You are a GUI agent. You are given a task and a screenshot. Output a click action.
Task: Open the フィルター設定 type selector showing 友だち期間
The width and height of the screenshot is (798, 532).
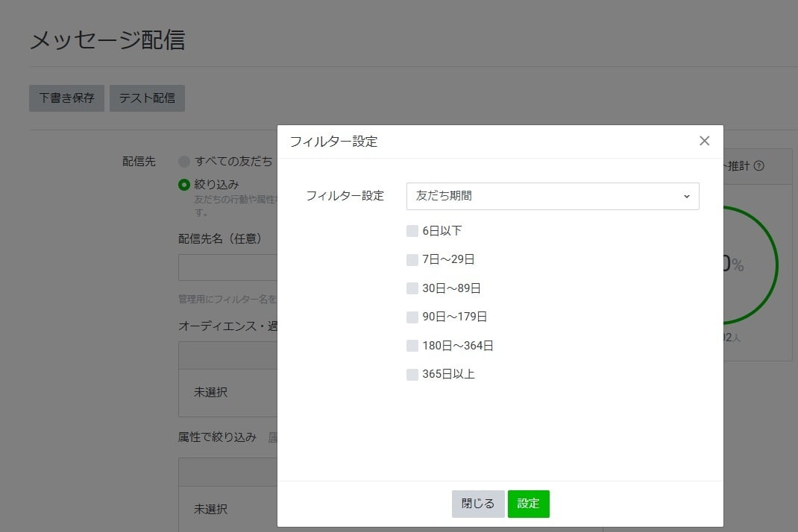coord(553,196)
